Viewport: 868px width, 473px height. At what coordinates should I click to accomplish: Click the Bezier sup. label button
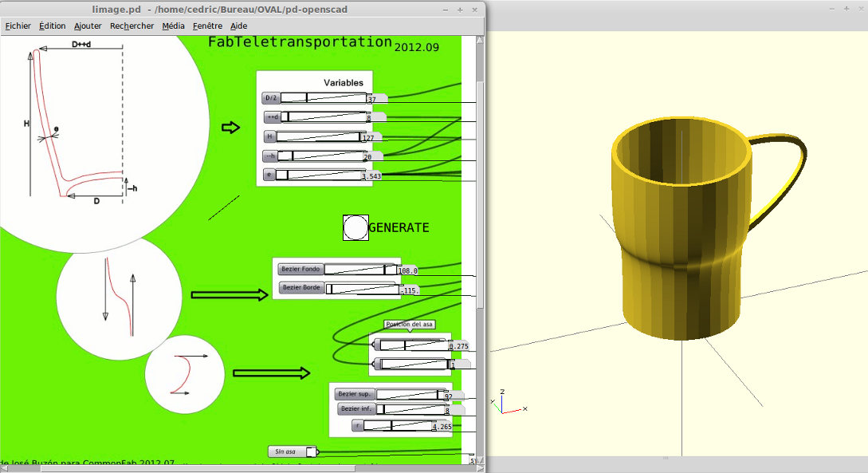pyautogui.click(x=354, y=394)
